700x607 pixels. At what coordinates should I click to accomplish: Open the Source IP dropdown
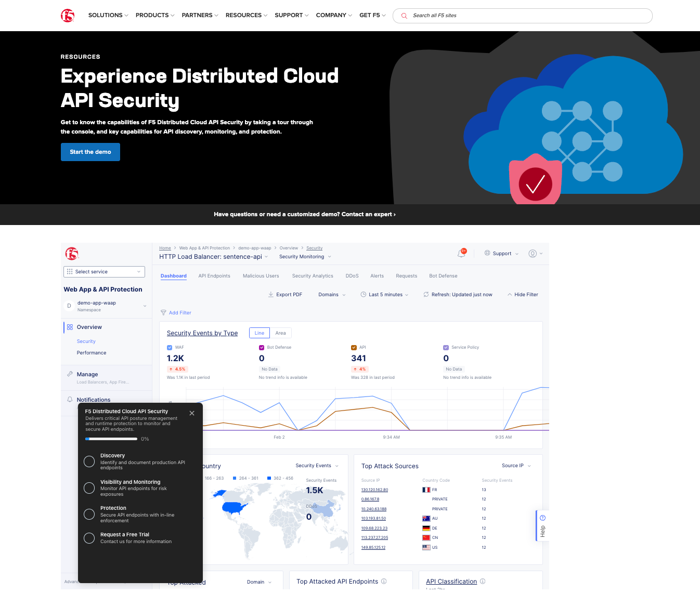[x=516, y=466]
